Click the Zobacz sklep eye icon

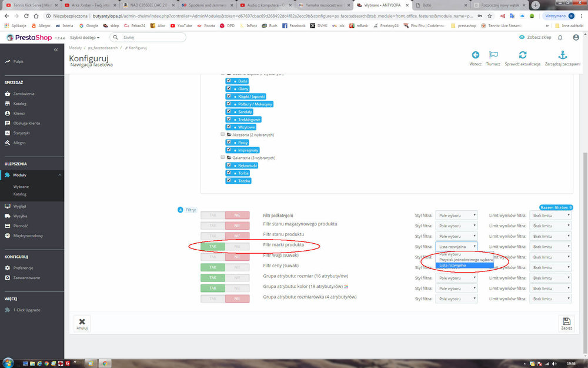point(522,37)
